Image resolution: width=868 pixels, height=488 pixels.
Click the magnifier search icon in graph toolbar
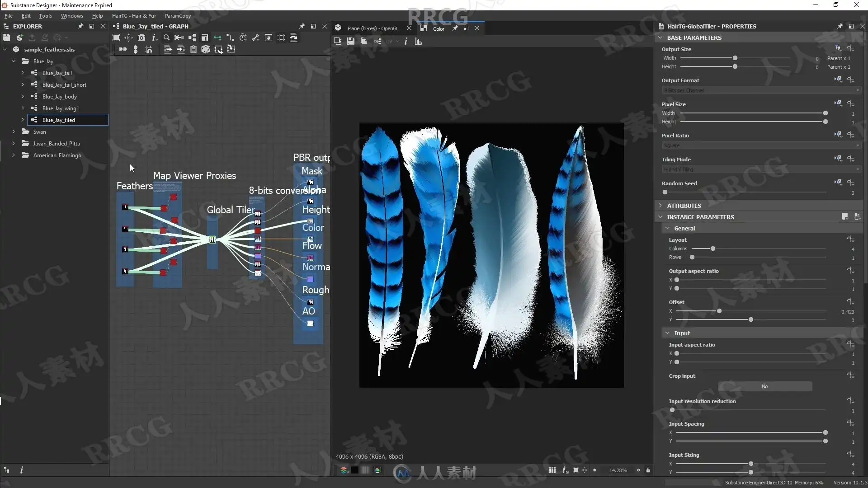click(x=166, y=38)
